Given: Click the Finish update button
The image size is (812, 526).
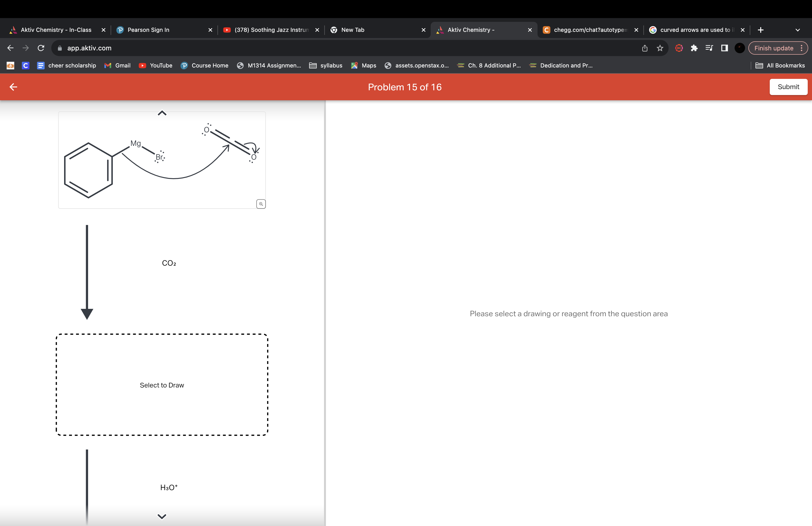Looking at the screenshot, I should [x=774, y=48].
